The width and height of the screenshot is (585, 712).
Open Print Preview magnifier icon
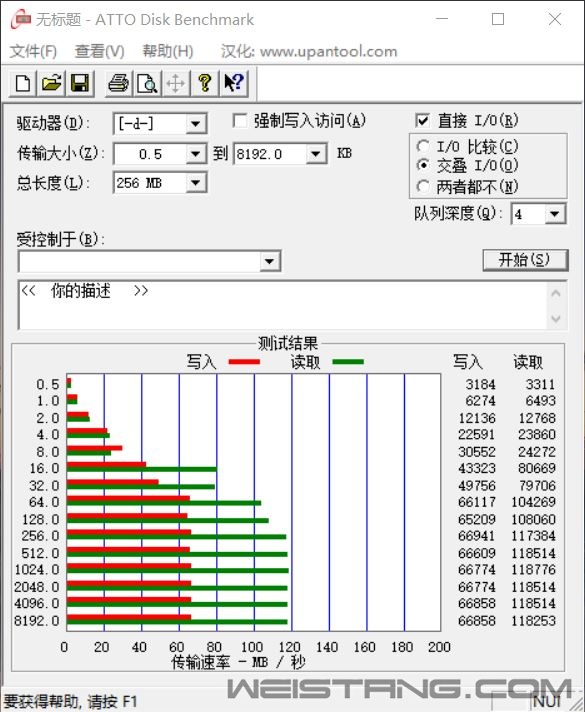tap(147, 84)
